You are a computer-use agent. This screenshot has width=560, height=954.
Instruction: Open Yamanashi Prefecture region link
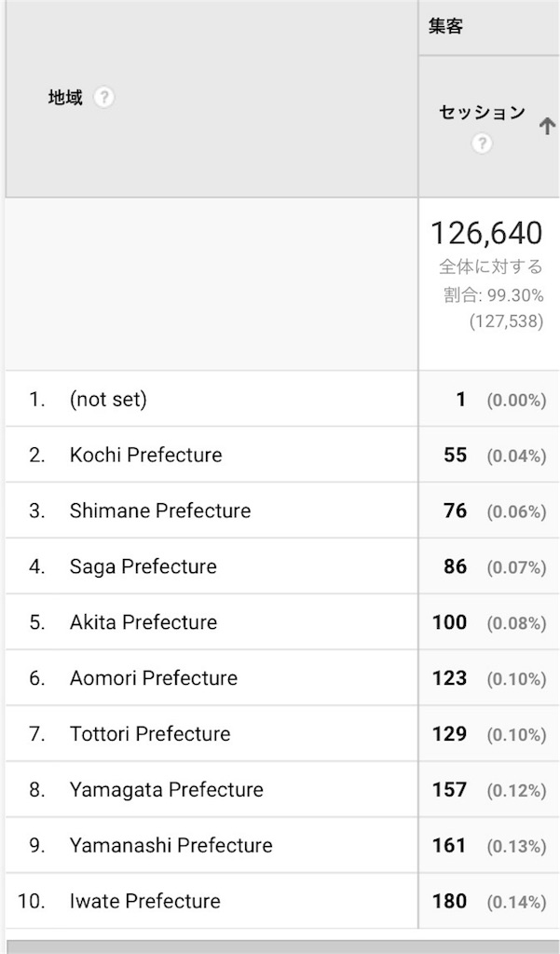(x=171, y=845)
